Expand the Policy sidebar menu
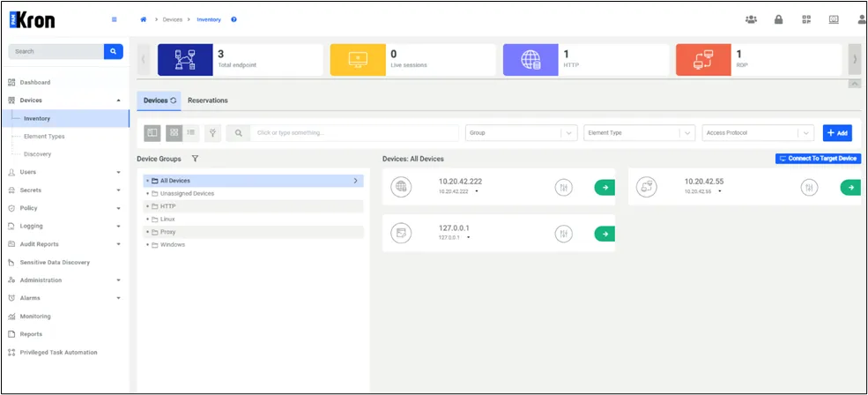Screen dimensions: 868x395 (x=118, y=208)
